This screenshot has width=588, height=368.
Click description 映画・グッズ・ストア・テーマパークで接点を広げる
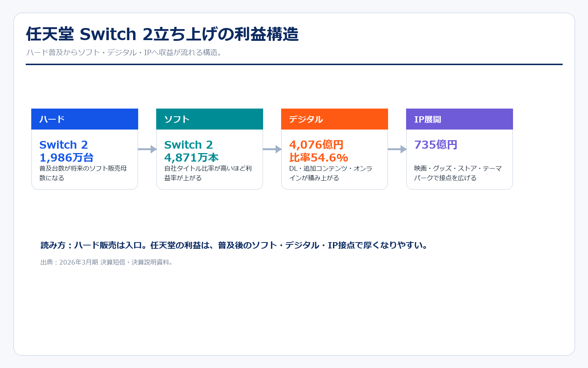point(458,173)
